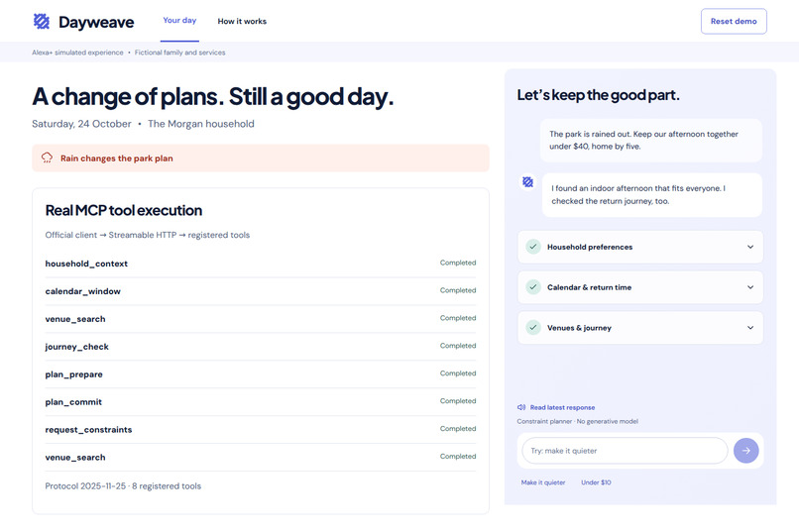Click 'Alexa+ simulated experience' breadcrumb text
The image size is (799, 532).
coord(77,53)
